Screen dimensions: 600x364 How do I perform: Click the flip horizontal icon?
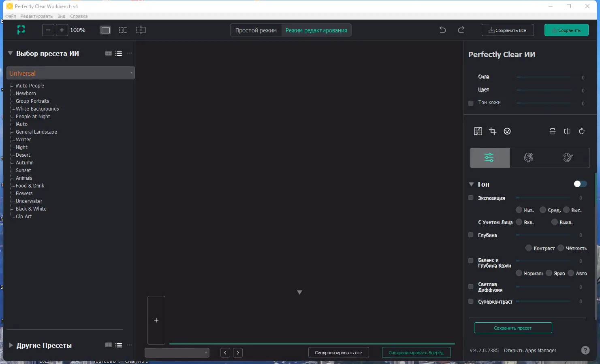[x=567, y=131]
